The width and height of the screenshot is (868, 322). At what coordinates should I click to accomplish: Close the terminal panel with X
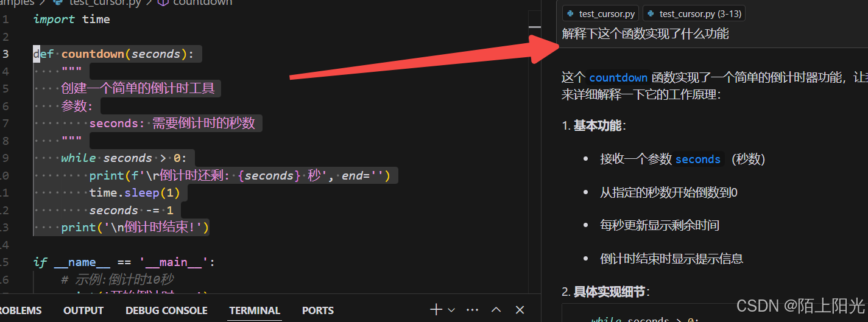pyautogui.click(x=520, y=310)
